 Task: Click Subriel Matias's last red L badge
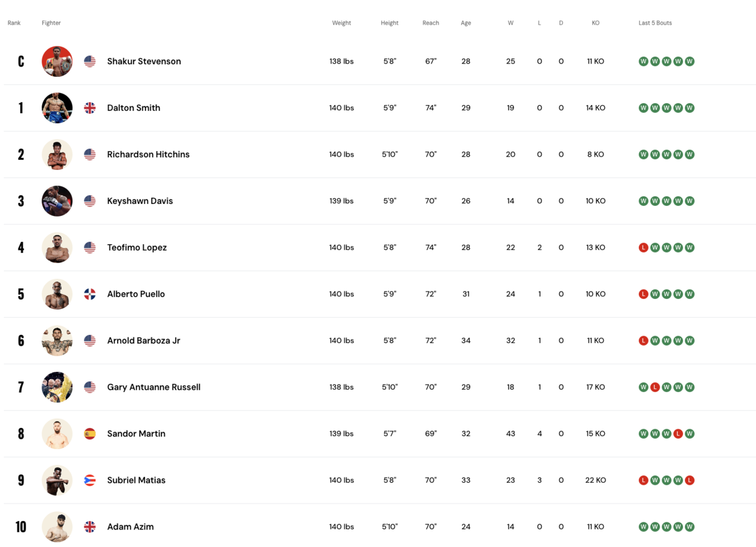tap(690, 480)
